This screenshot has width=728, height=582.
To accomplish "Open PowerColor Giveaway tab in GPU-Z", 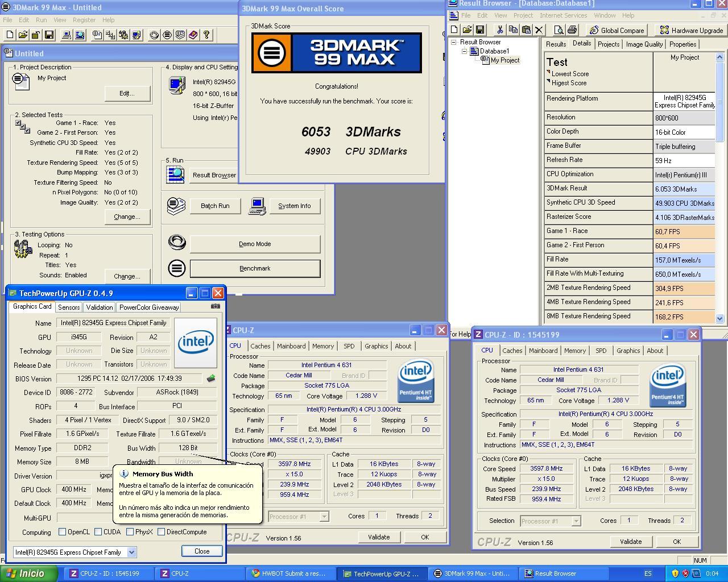I will (149, 307).
